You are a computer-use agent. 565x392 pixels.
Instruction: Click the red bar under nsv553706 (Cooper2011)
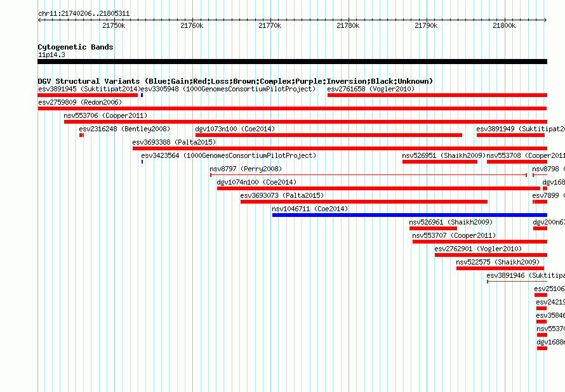(x=305, y=122)
